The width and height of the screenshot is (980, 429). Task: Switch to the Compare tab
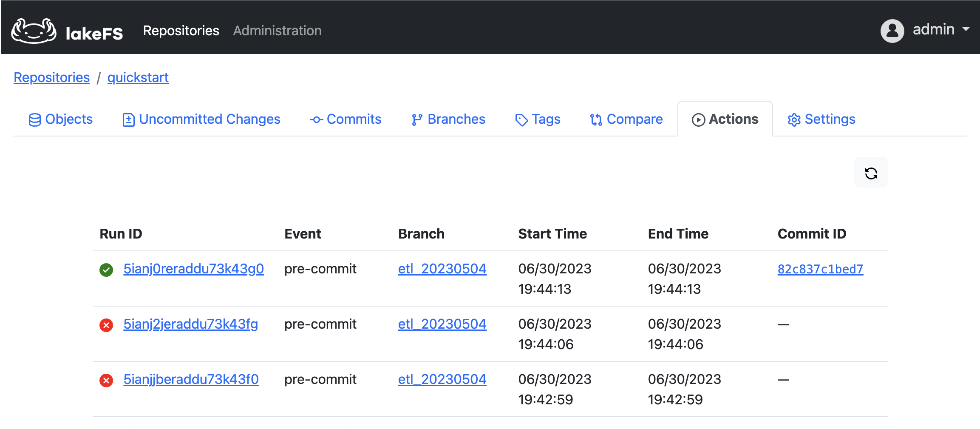(x=626, y=119)
